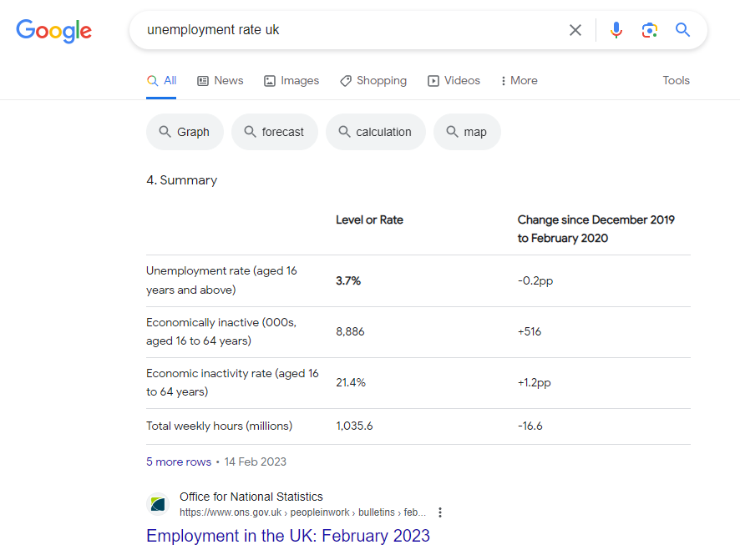Open Google Lens image search icon
Screen dimensions: 740x560
(650, 30)
